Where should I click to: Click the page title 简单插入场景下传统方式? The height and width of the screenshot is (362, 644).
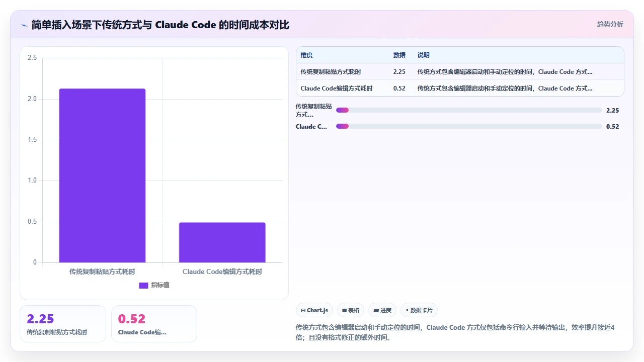click(x=160, y=25)
